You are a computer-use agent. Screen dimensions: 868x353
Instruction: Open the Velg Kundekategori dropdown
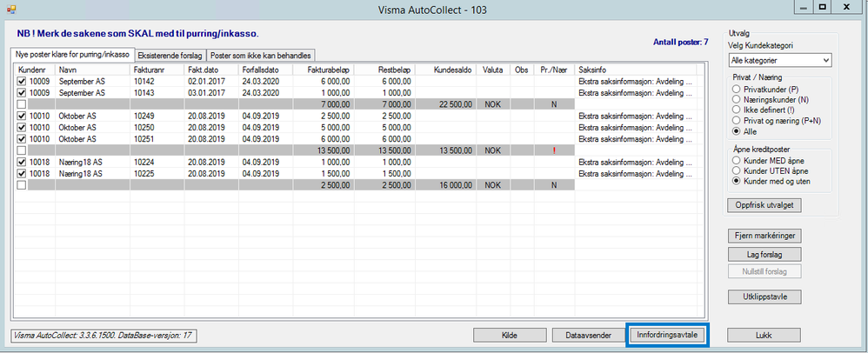[x=779, y=60]
